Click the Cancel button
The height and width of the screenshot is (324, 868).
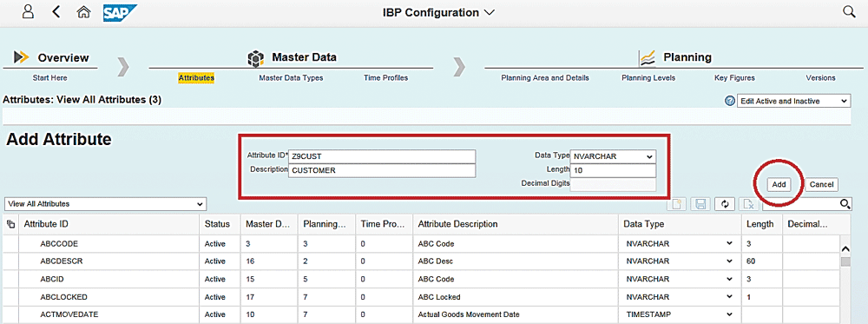[821, 184]
